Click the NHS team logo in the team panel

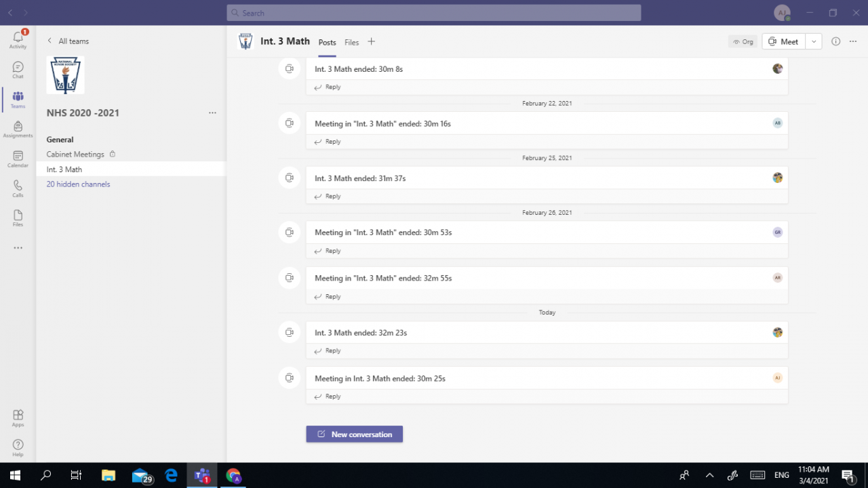pos(66,75)
